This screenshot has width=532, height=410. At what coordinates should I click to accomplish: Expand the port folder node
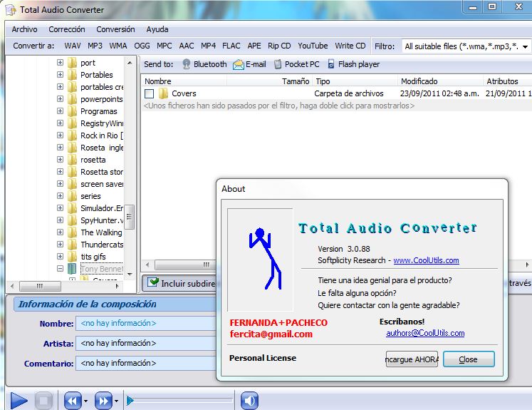point(60,63)
